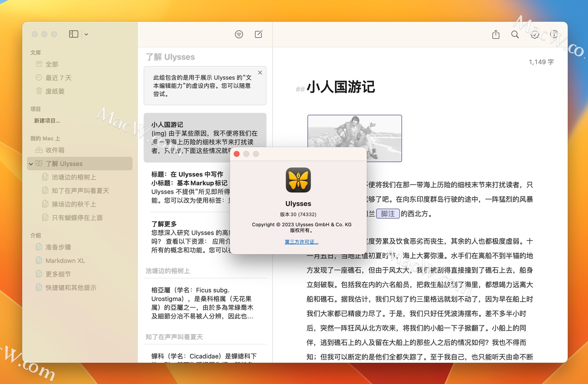The width and height of the screenshot is (588, 384).
Task: Click the 介绍 section header
Action: tap(36, 235)
